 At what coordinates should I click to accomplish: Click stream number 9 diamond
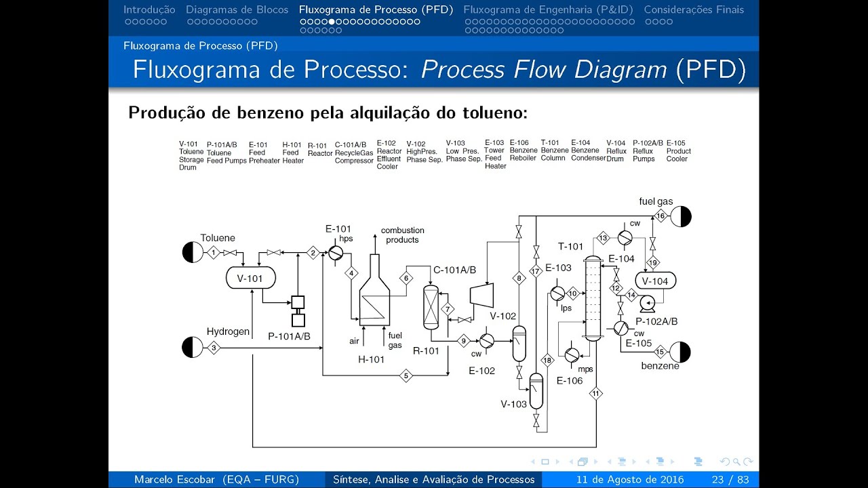click(x=465, y=340)
